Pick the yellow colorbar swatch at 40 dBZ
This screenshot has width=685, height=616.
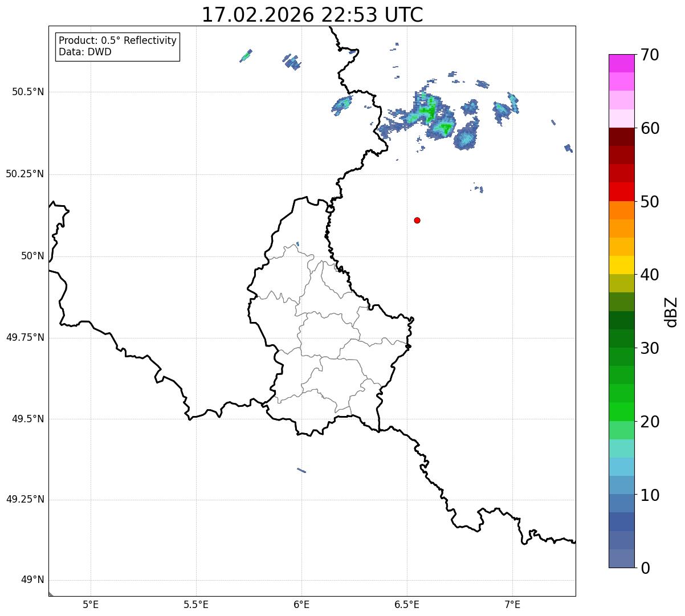[x=622, y=265]
